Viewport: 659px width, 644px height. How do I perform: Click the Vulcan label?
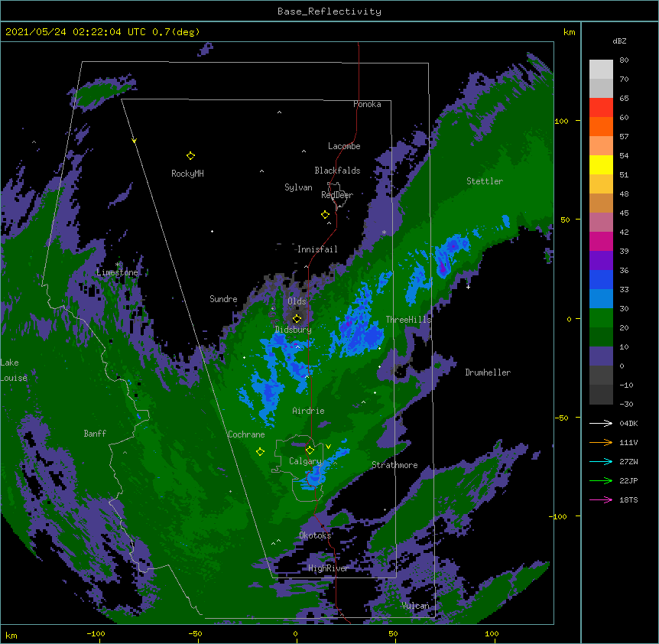[x=416, y=606]
